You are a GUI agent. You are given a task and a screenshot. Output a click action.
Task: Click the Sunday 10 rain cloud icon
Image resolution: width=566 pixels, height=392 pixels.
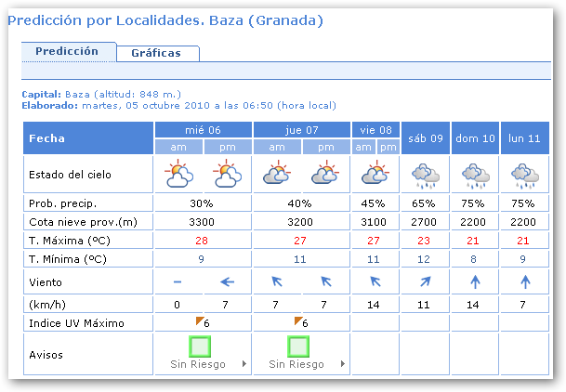tap(475, 174)
